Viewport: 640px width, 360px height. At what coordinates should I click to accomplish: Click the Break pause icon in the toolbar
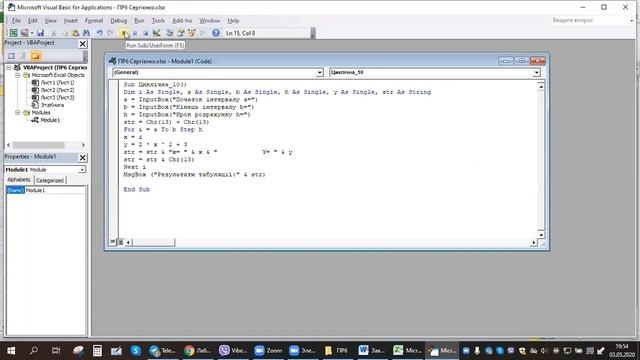click(135, 33)
